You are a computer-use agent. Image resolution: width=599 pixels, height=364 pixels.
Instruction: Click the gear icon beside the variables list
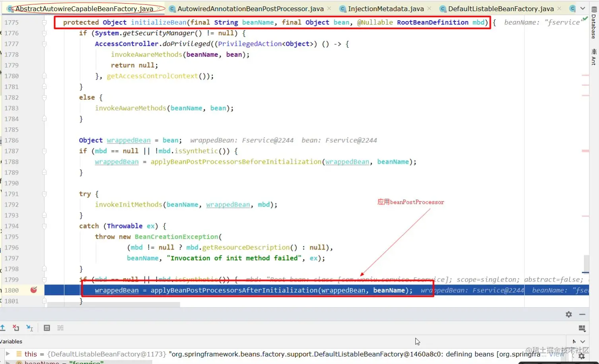[581, 356]
